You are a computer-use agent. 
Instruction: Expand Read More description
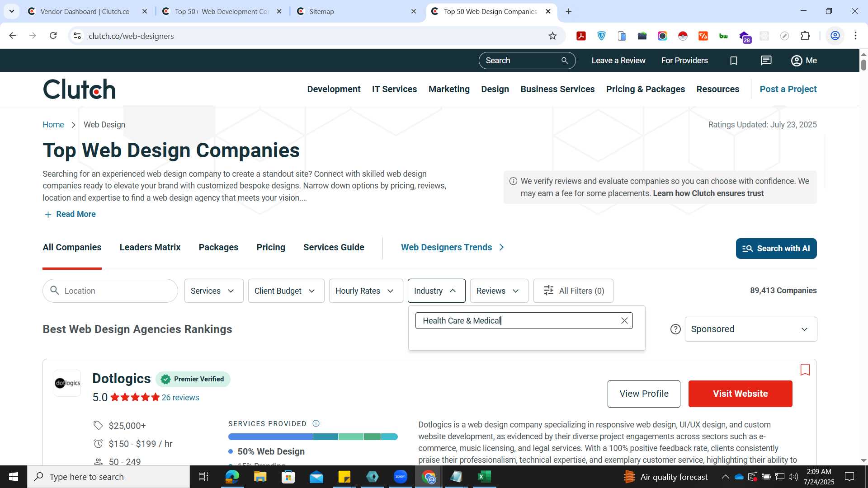70,214
